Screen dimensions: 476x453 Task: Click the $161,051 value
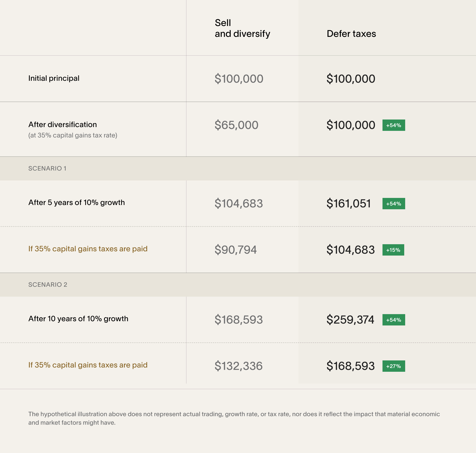click(x=348, y=204)
